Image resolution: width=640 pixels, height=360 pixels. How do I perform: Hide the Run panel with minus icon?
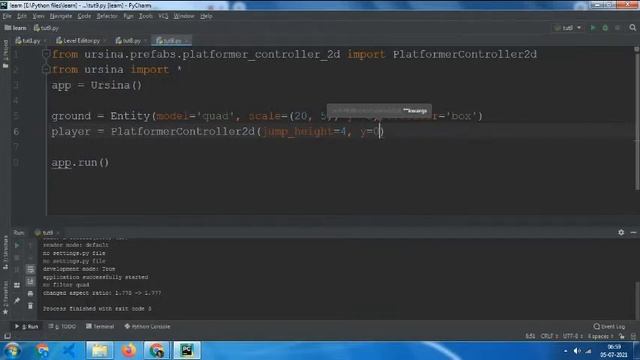point(633,232)
